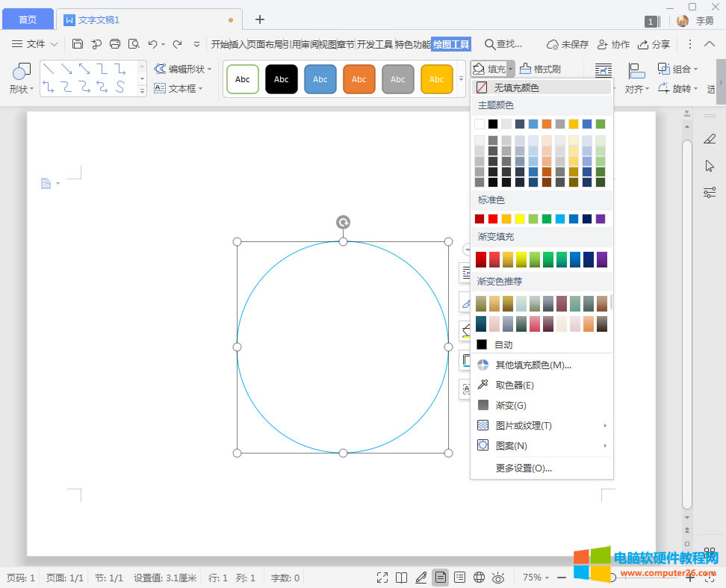Toggle eye protection mode icon
The height and width of the screenshot is (588, 726).
click(499, 578)
